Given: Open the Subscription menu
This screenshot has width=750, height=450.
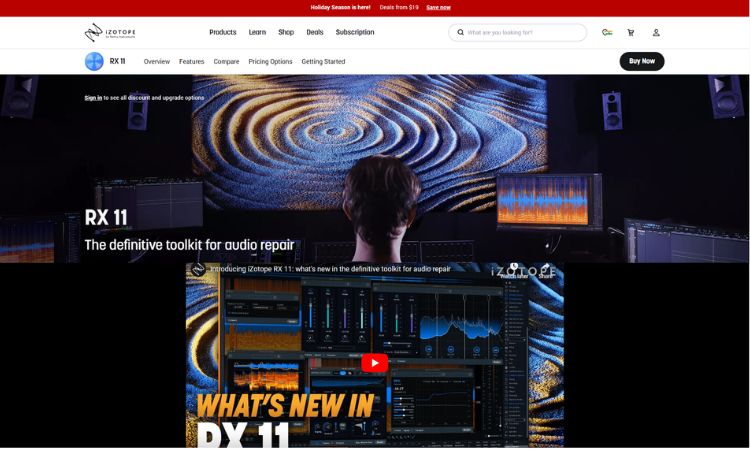Looking at the screenshot, I should (x=355, y=32).
